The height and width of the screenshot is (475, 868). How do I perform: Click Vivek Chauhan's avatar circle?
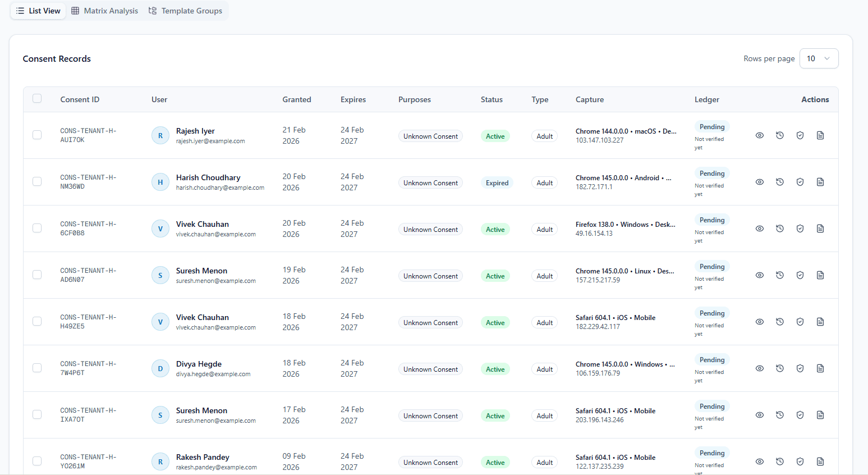pyautogui.click(x=160, y=228)
